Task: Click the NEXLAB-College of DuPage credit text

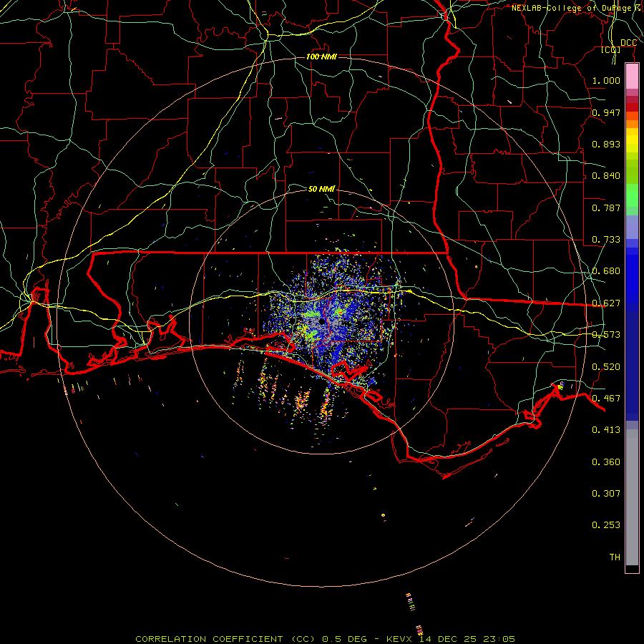Action: coord(577,8)
